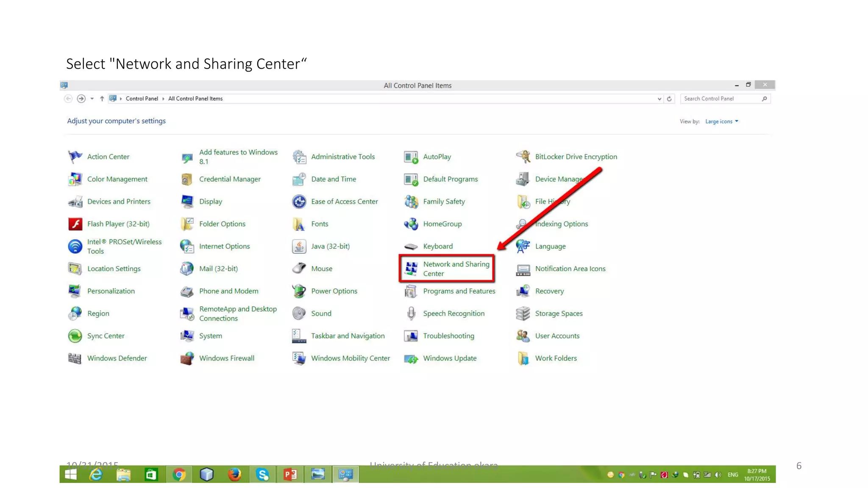This screenshot has width=868, height=488.
Task: Launch Firefox from the taskbar
Action: point(234,474)
